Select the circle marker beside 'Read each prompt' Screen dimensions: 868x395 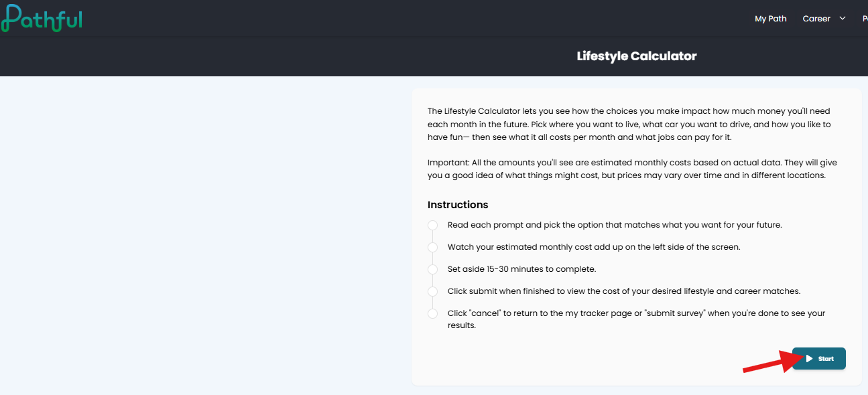pos(432,226)
